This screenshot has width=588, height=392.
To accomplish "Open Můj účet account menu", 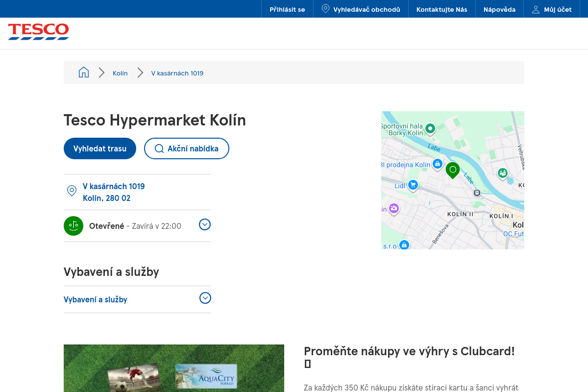I will pos(552,9).
